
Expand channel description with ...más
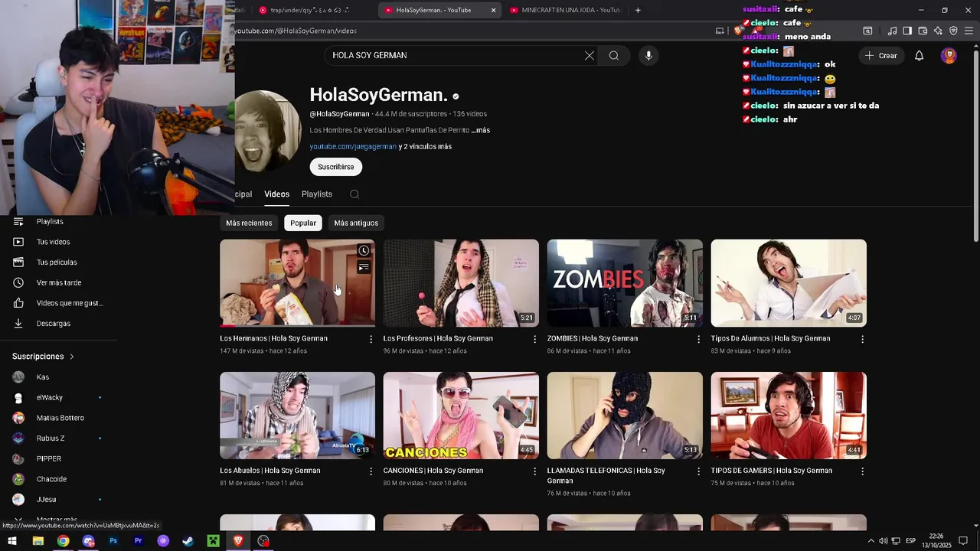(480, 130)
